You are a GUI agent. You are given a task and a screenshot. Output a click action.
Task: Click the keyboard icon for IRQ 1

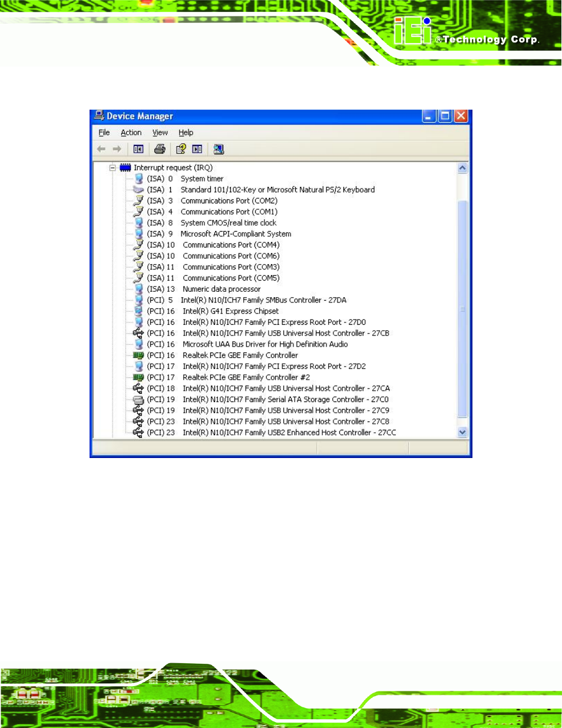138,190
